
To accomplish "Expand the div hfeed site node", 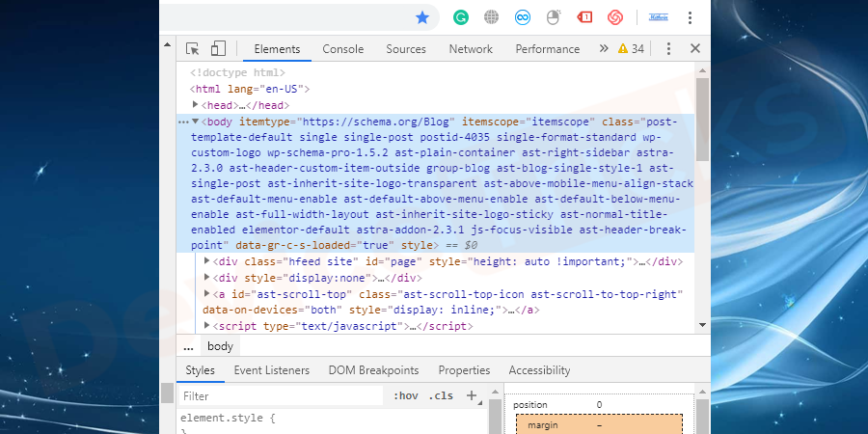I will pyautogui.click(x=207, y=260).
